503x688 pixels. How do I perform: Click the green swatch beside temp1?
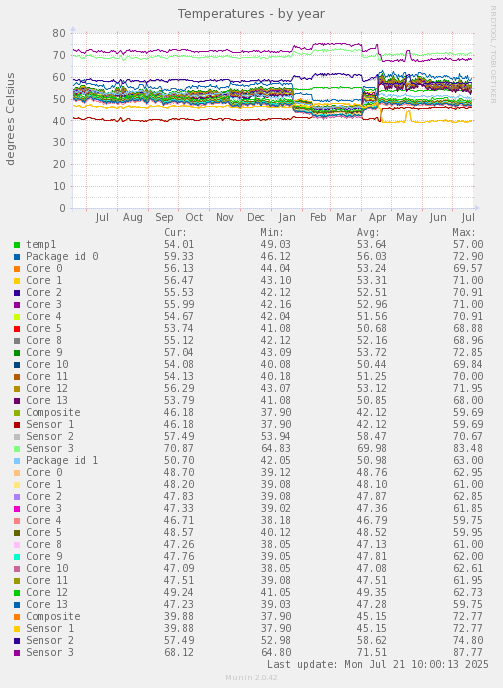17,245
